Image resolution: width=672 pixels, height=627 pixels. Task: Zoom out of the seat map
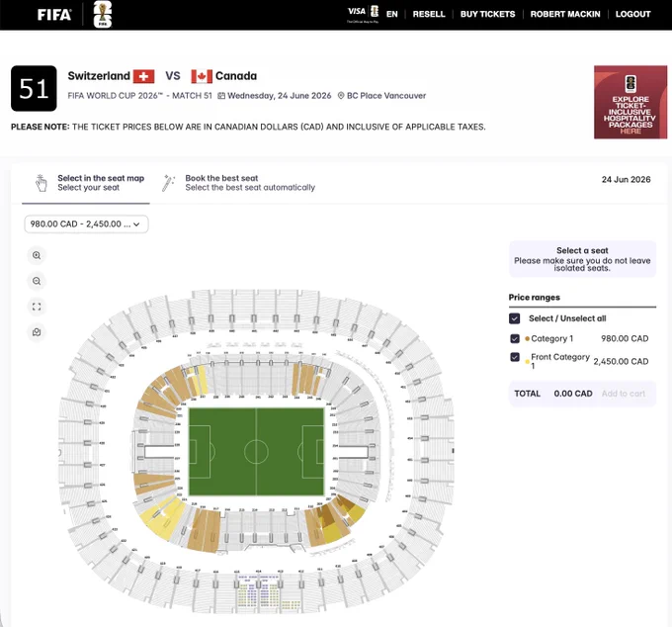[37, 281]
